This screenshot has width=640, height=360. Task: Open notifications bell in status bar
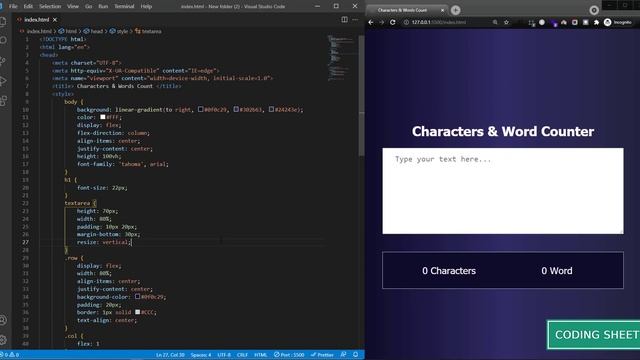[356, 355]
